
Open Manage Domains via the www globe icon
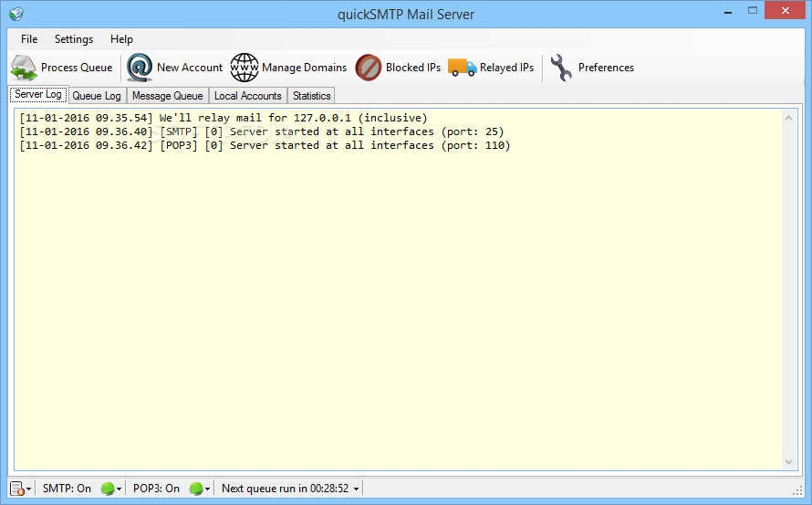click(245, 68)
